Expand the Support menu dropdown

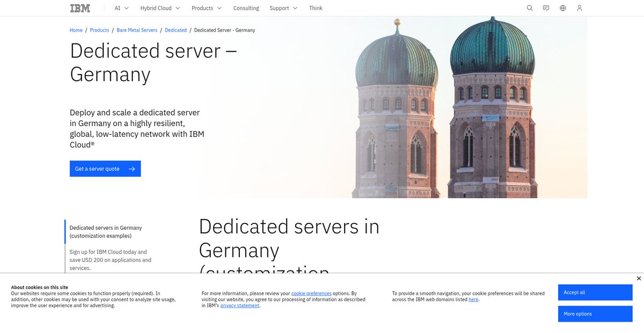coord(284,8)
